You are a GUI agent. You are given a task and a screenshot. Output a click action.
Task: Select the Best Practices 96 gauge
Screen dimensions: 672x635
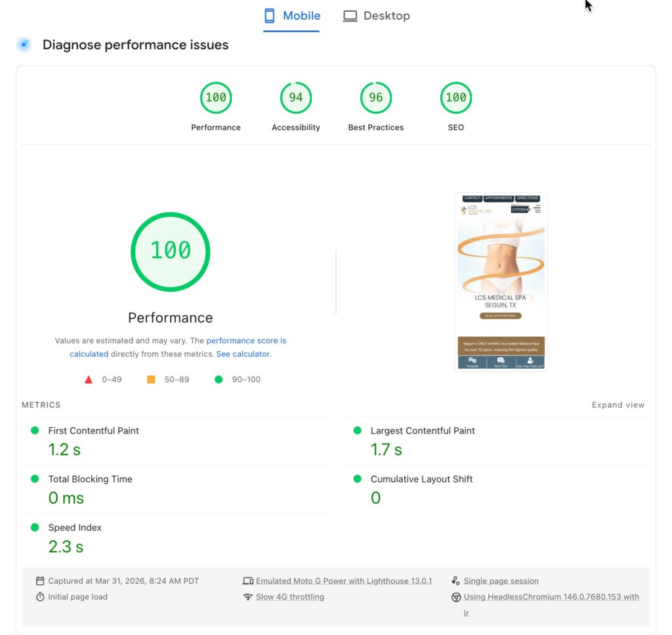click(375, 97)
